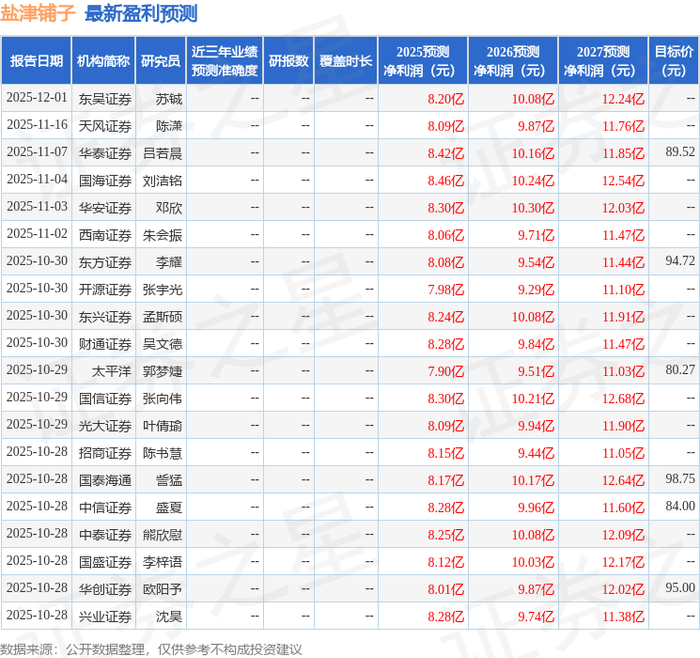700x658 pixels.
Task: Click target price 84.00
Action: click(680, 506)
